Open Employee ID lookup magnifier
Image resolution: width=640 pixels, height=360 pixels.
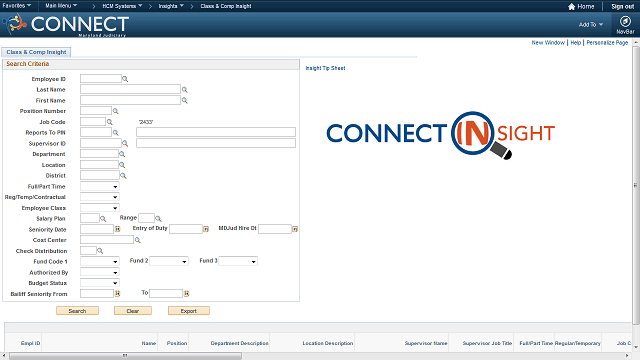click(x=125, y=79)
